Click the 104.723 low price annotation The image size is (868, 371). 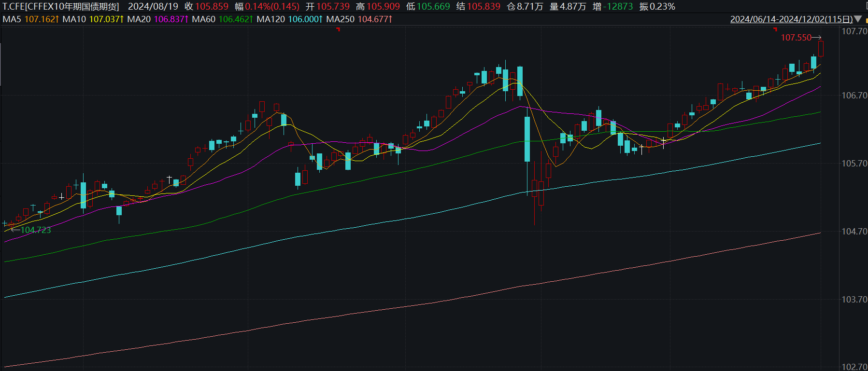[36, 230]
